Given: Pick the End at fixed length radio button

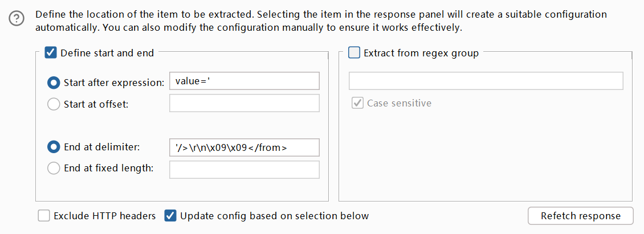Looking at the screenshot, I should click(54, 168).
